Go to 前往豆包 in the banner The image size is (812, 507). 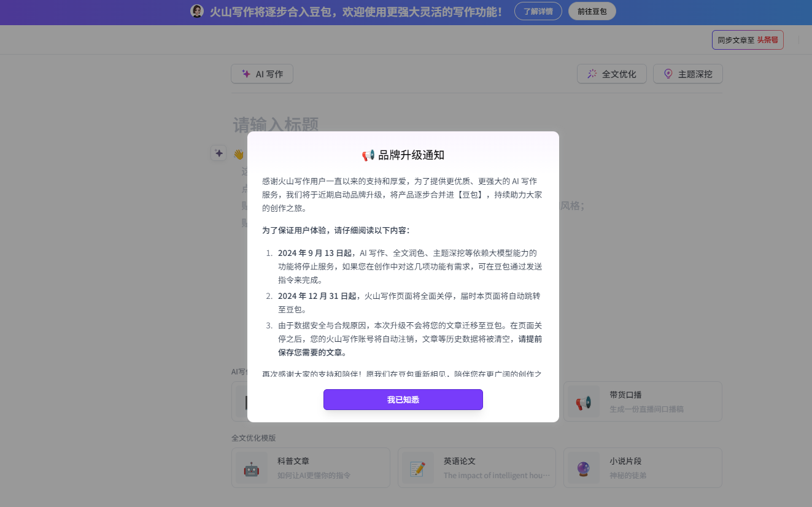point(592,11)
